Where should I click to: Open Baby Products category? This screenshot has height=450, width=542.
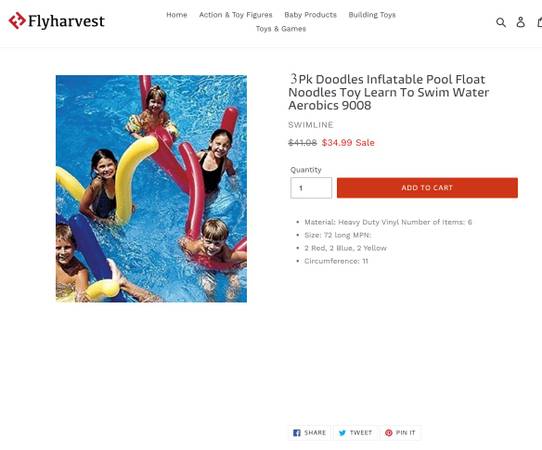pos(310,15)
